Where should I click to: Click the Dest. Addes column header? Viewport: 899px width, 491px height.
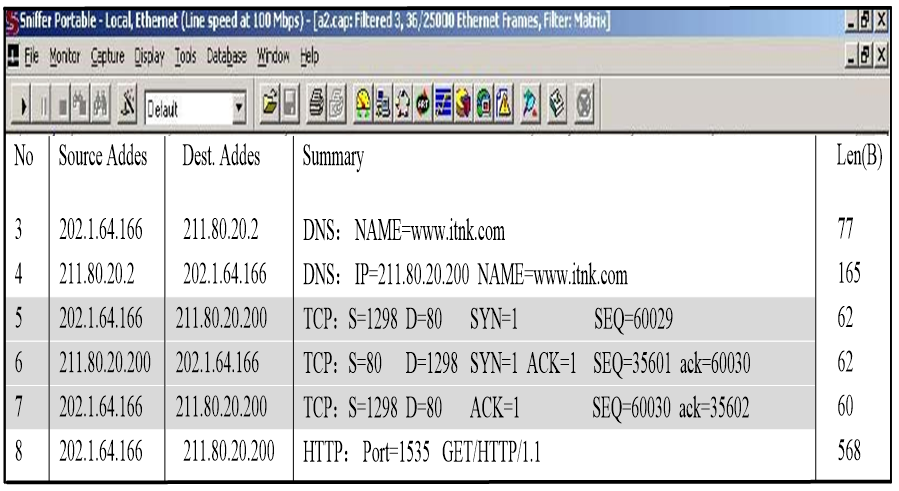pos(221,156)
